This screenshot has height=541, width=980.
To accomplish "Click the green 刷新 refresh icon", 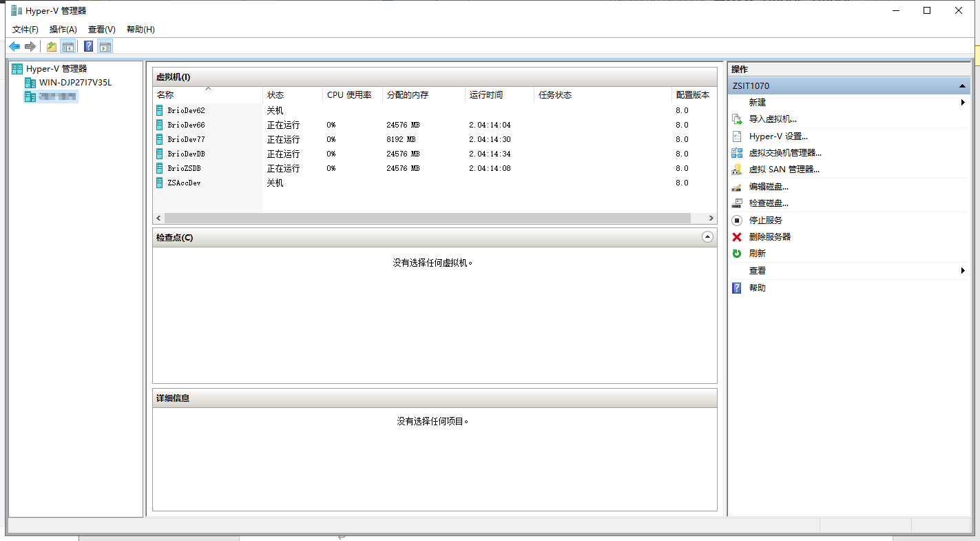I will (x=737, y=254).
